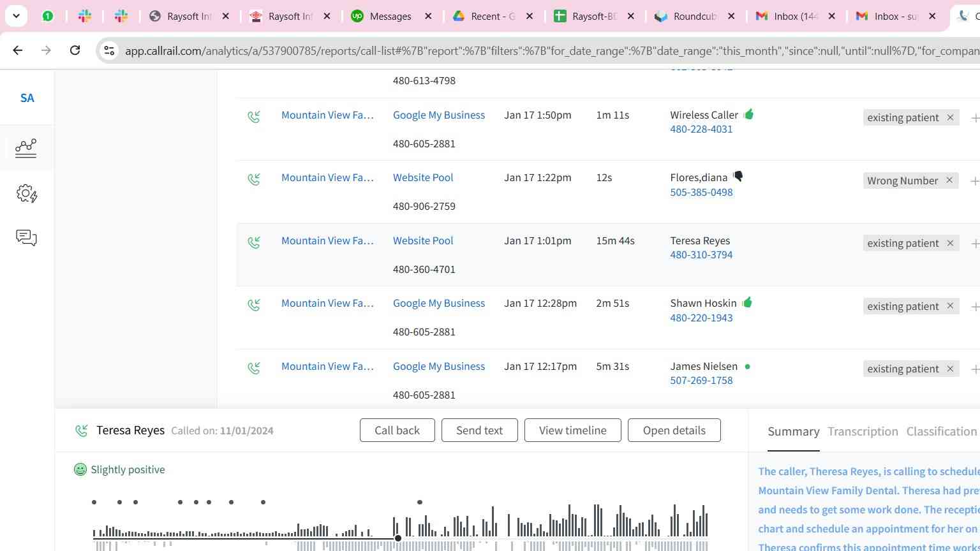This screenshot has height=551, width=980.
Task: Go back with the browser back arrow
Action: [x=18, y=50]
